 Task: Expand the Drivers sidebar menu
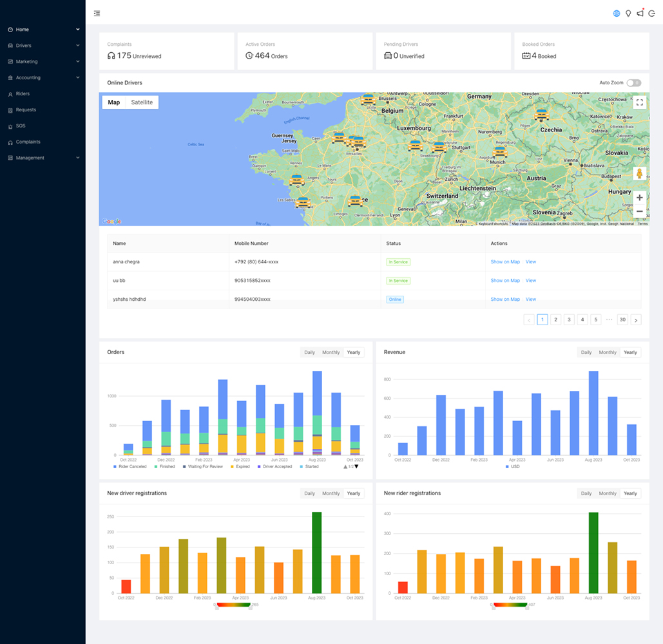43,46
